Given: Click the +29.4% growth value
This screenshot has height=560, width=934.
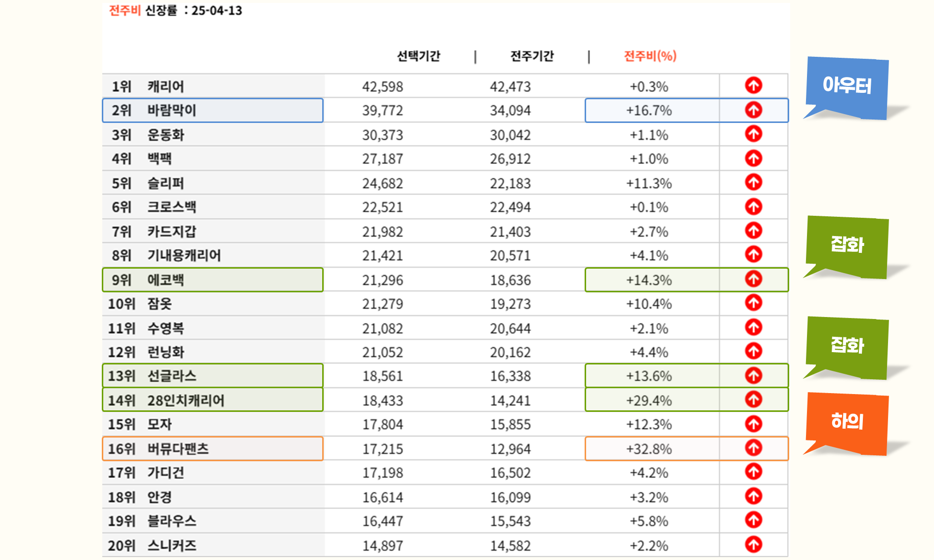Looking at the screenshot, I should point(649,400).
